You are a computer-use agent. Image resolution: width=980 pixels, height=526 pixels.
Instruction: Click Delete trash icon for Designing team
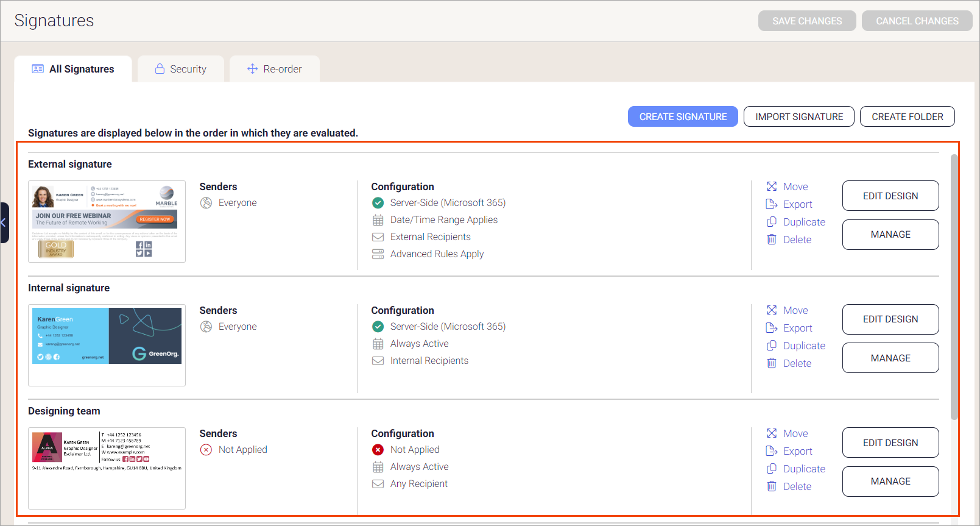(x=772, y=486)
